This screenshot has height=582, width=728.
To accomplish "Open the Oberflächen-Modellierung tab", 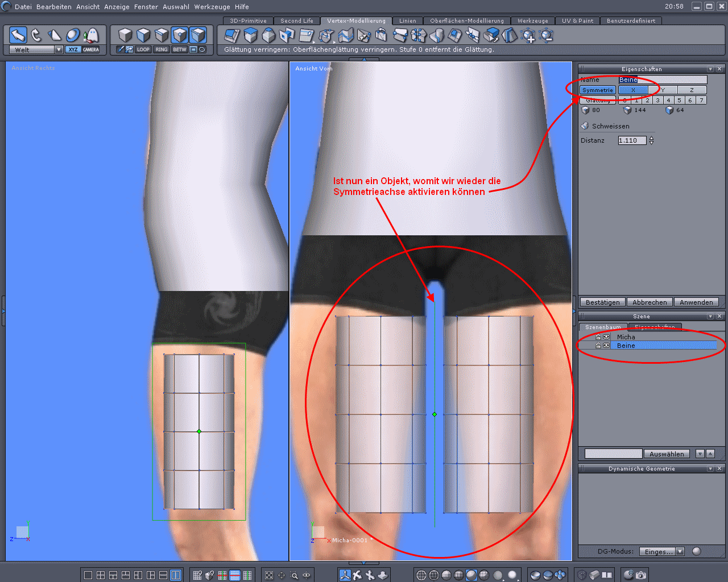I will (x=467, y=21).
